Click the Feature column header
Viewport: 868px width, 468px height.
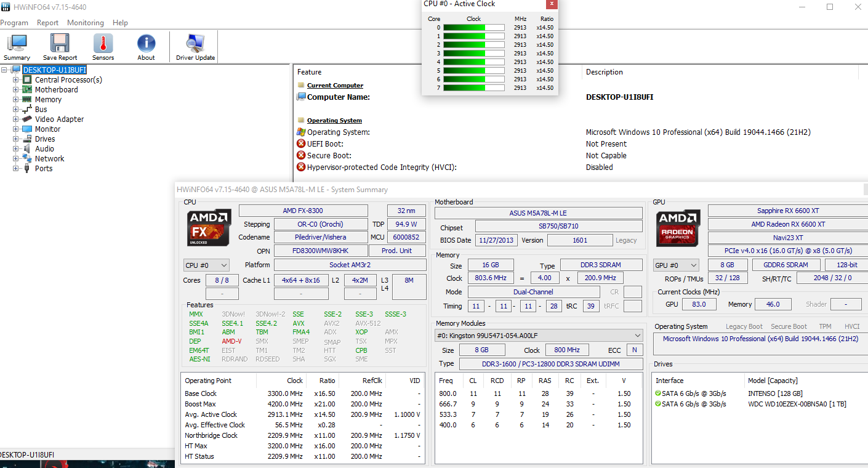click(310, 72)
